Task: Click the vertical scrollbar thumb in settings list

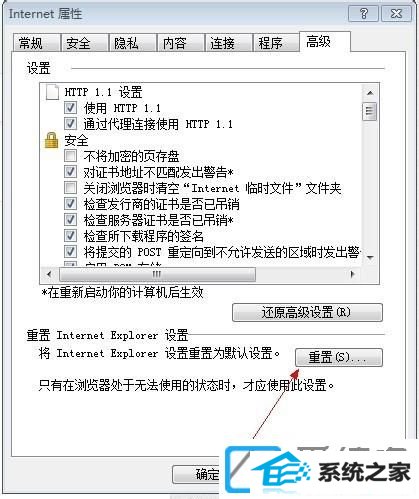Action: tap(370, 111)
